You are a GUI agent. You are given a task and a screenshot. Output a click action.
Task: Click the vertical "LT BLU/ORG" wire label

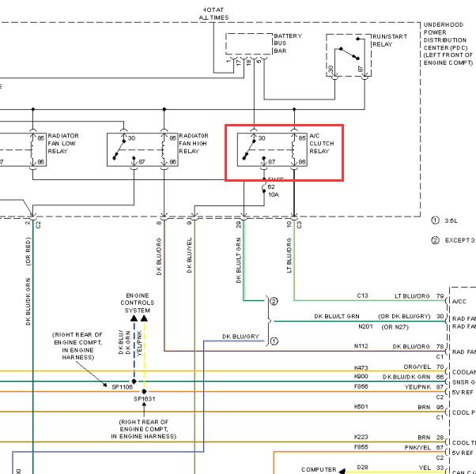point(289,255)
